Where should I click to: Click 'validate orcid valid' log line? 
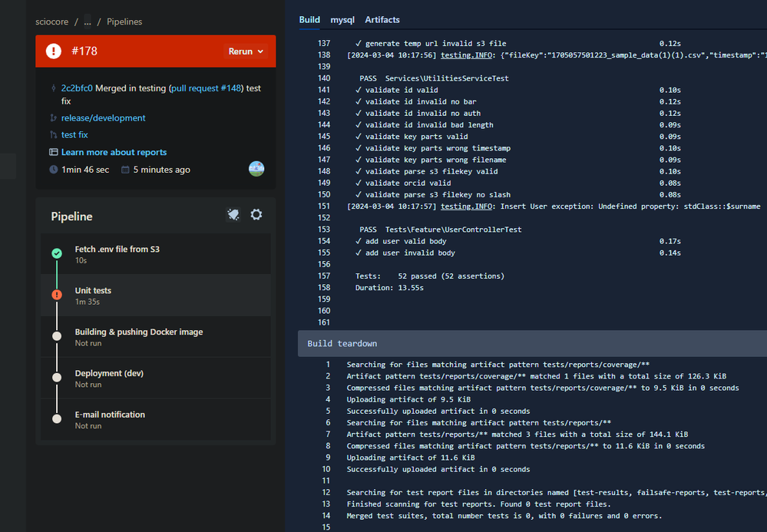pyautogui.click(x=404, y=183)
